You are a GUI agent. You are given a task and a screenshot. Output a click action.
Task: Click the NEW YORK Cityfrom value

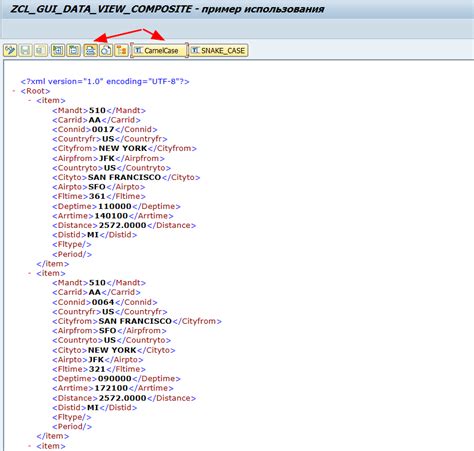click(x=123, y=148)
